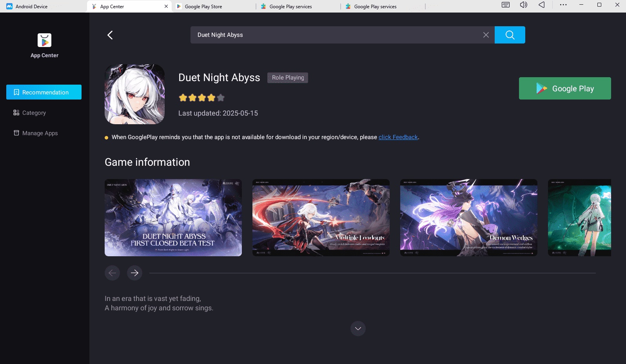Open the Demon Wedges screenshot thumbnail
Viewport: 626px width, 364px height.
coord(469,217)
